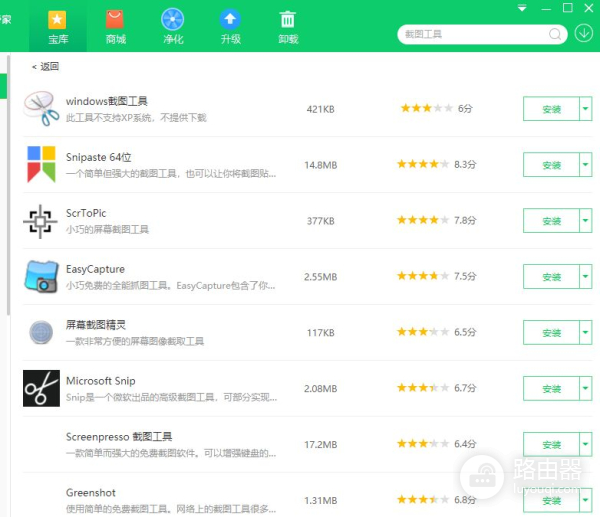Install Snipaste 64位 via 安装 button
This screenshot has height=517, width=600.
coord(551,165)
